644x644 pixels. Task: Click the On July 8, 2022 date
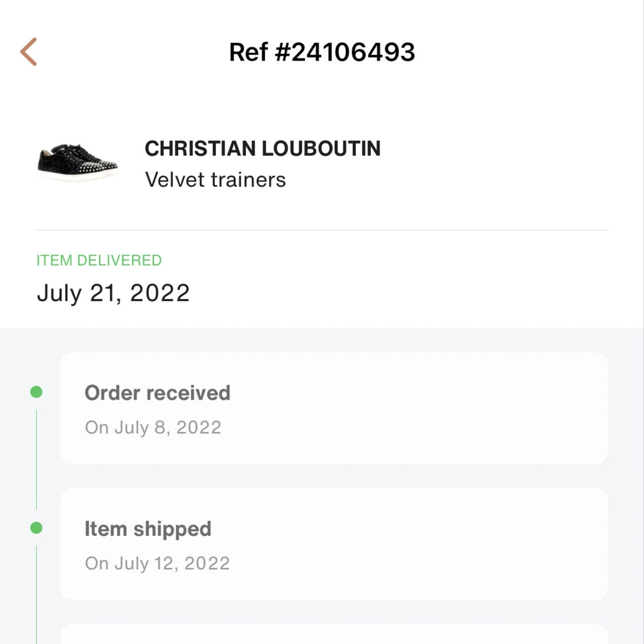click(153, 428)
